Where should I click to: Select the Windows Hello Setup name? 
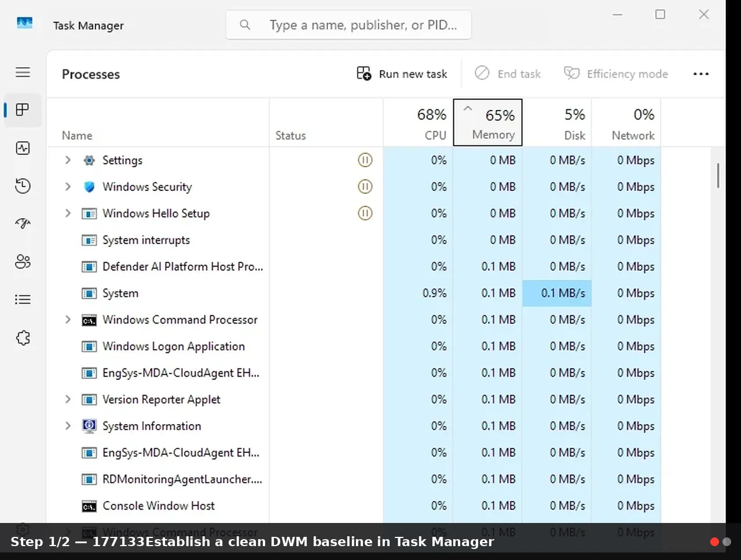156,213
